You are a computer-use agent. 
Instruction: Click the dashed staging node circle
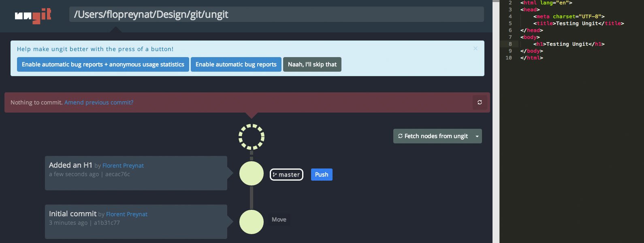(x=252, y=137)
